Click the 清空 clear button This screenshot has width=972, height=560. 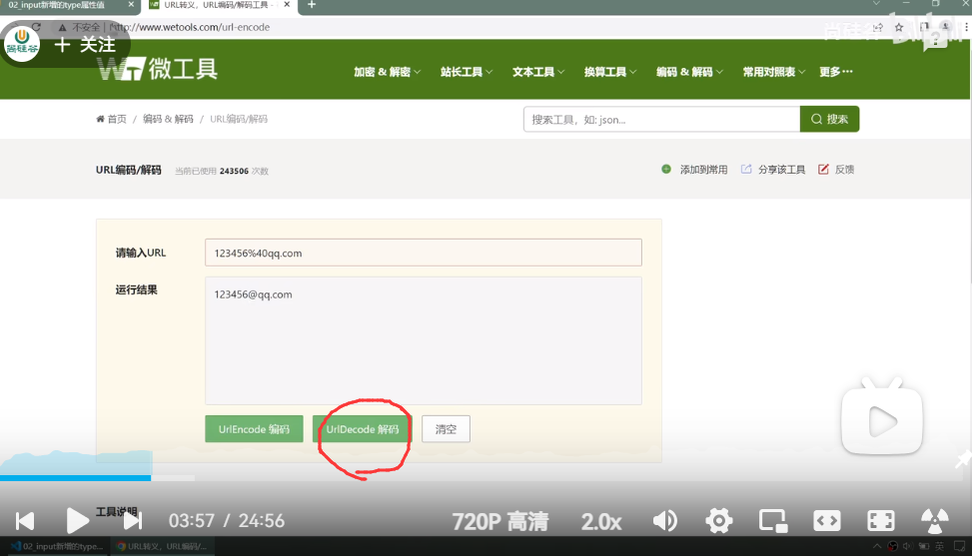(446, 428)
